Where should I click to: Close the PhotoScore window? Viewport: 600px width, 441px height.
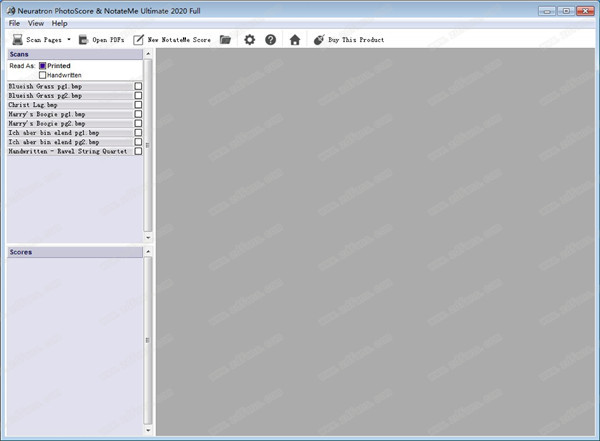tap(585, 11)
